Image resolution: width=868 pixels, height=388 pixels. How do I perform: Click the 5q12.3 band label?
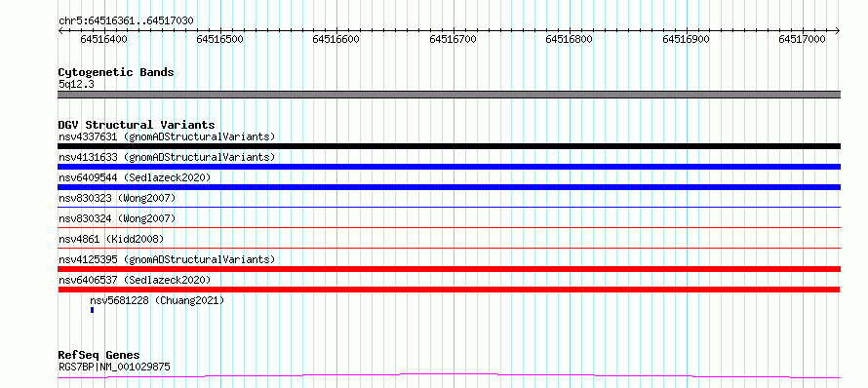[76, 85]
